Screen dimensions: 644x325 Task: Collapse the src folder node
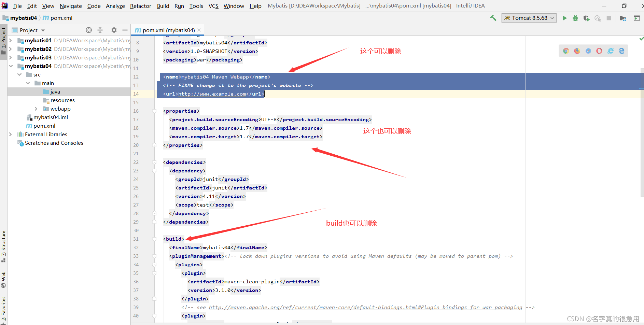click(x=19, y=74)
